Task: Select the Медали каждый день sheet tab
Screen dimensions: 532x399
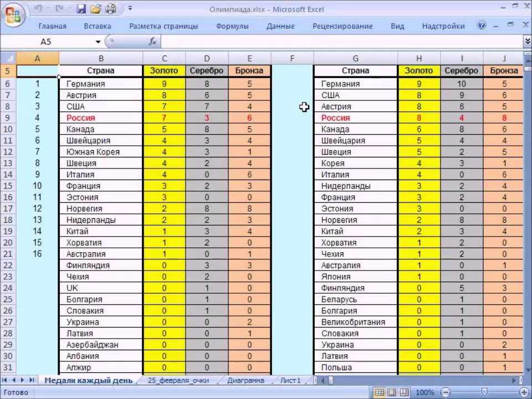Action: pos(89,380)
